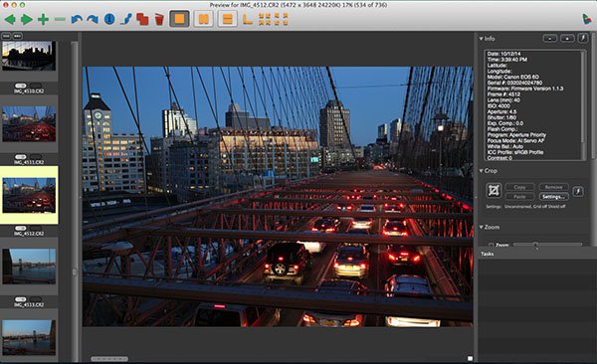Click the "Firmware Version 1.1.3" info line
The image size is (597, 364).
[x=525, y=89]
